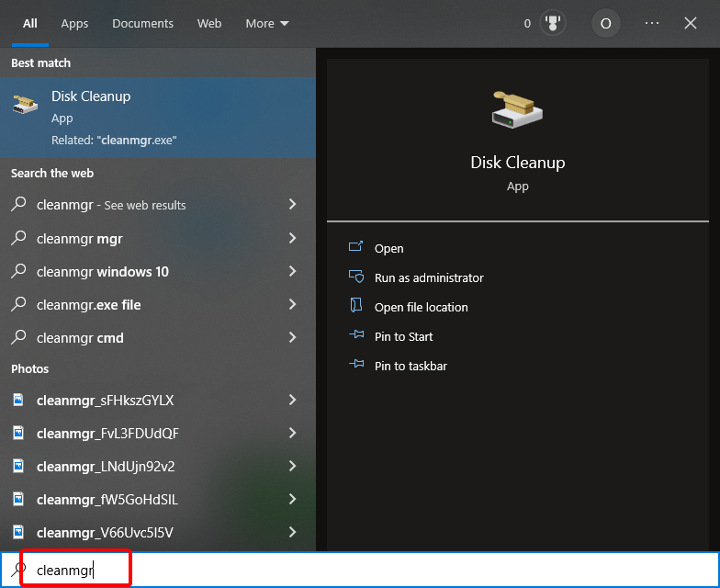
Task: Select the Run as administrator shield icon
Action: tap(356, 277)
